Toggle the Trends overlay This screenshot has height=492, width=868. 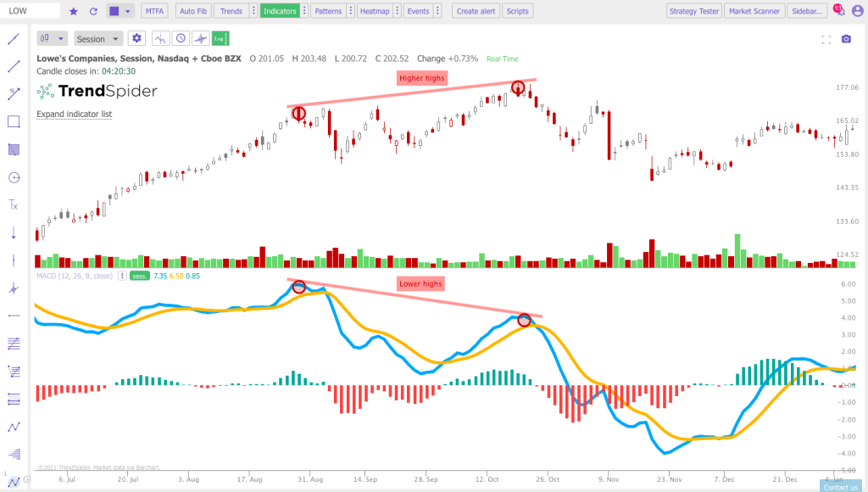pos(231,11)
